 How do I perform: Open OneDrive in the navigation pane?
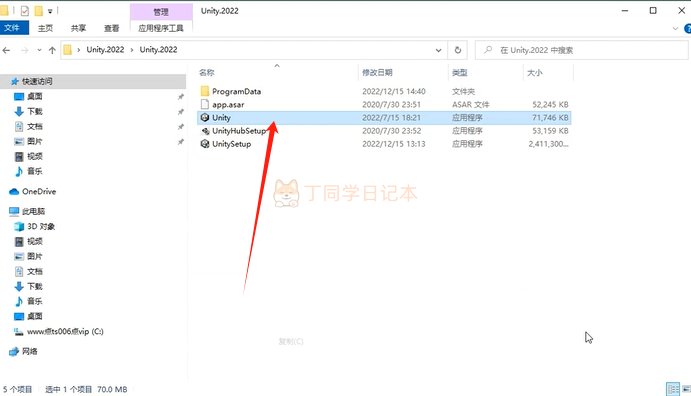(x=39, y=192)
